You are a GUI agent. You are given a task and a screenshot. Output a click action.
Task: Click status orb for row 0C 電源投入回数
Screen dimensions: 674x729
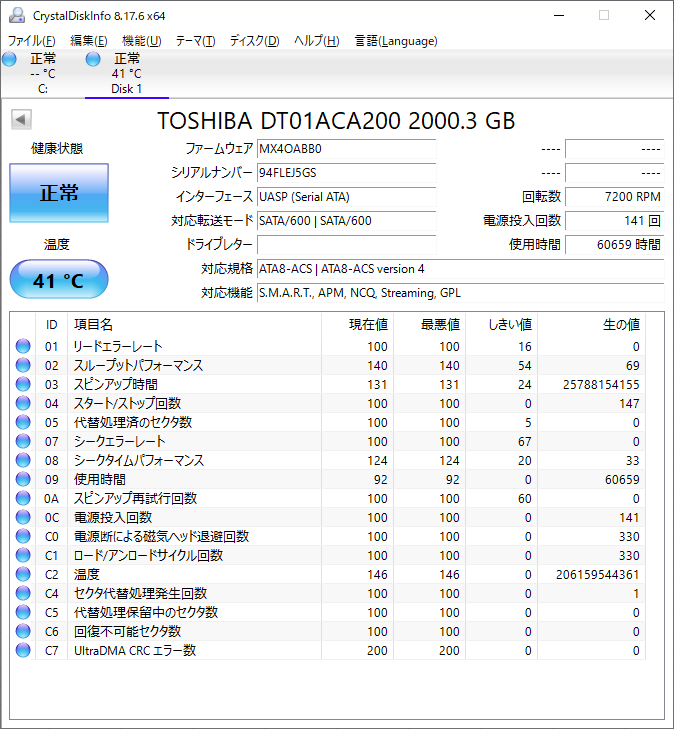(23, 517)
